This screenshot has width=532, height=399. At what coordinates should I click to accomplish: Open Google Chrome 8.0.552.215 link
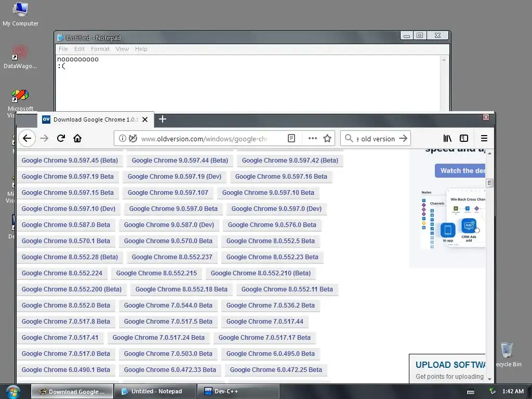tap(156, 273)
